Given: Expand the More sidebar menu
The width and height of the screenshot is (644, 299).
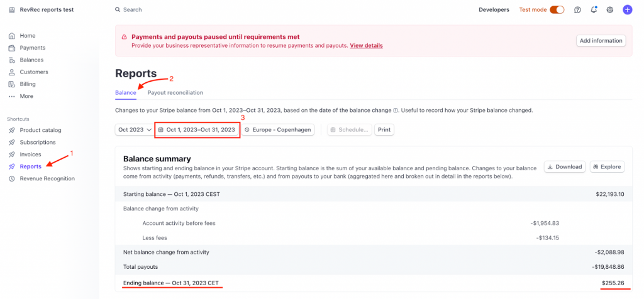Looking at the screenshot, I should 26,96.
